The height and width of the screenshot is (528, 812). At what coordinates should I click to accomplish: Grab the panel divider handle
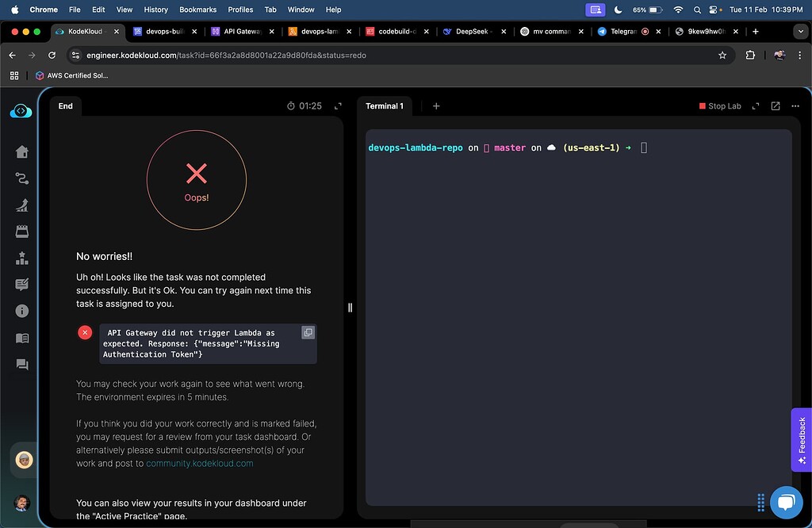350,308
